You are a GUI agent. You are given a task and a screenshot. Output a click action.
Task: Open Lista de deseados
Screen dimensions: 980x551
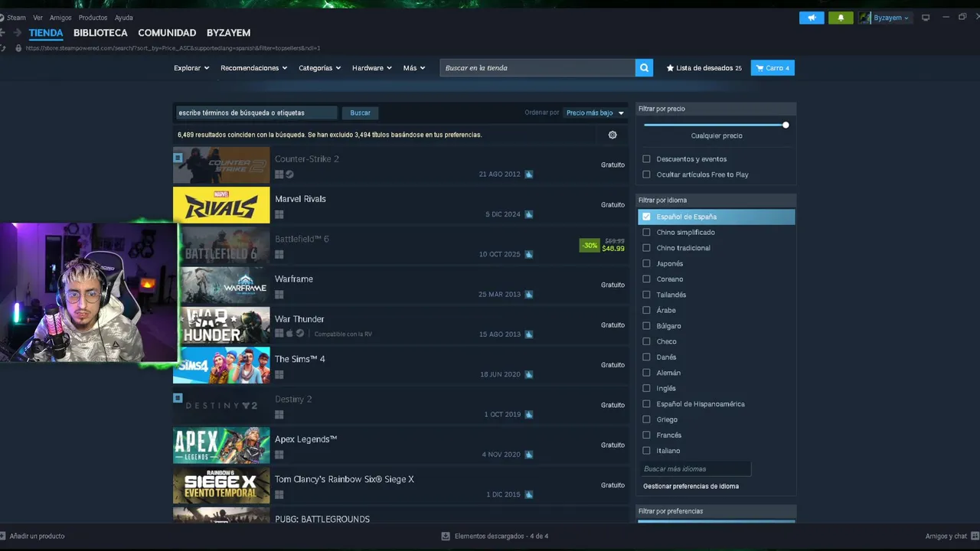[x=704, y=68]
